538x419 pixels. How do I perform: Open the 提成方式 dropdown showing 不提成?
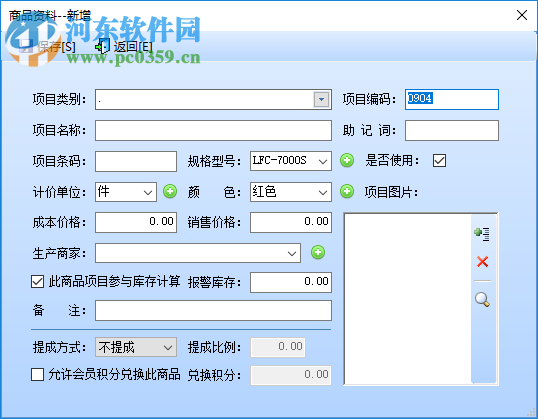coord(168,347)
